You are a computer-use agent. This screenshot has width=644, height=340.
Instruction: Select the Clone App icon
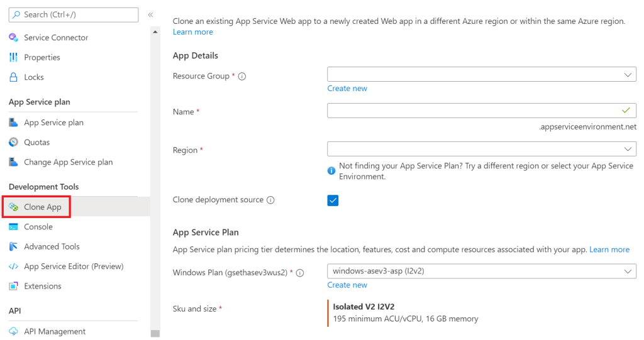[x=13, y=207]
